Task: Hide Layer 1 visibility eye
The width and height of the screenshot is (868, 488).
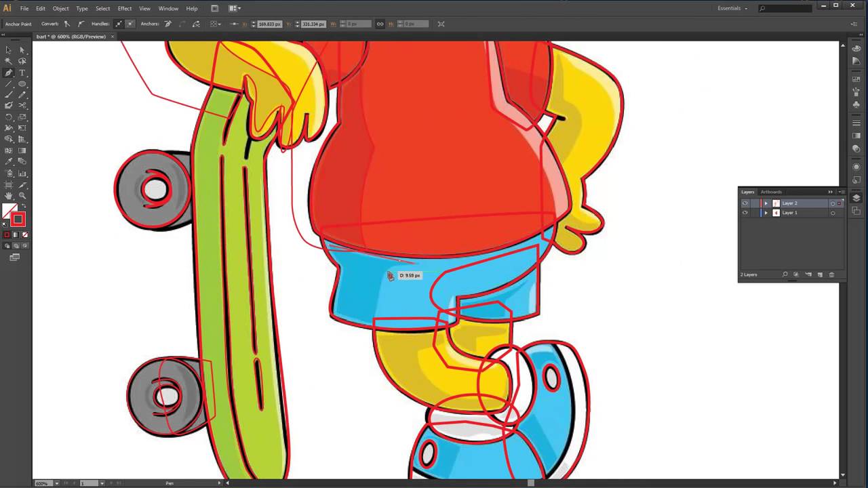Action: pos(745,212)
